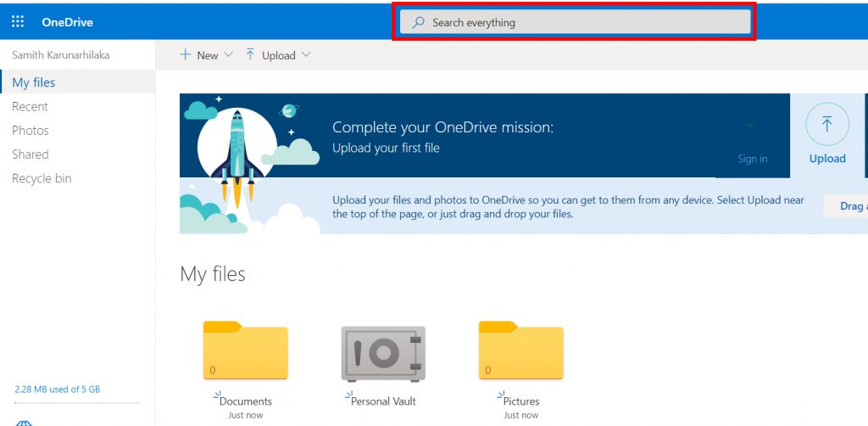
Task: Open Photos in sidebar
Action: [31, 130]
